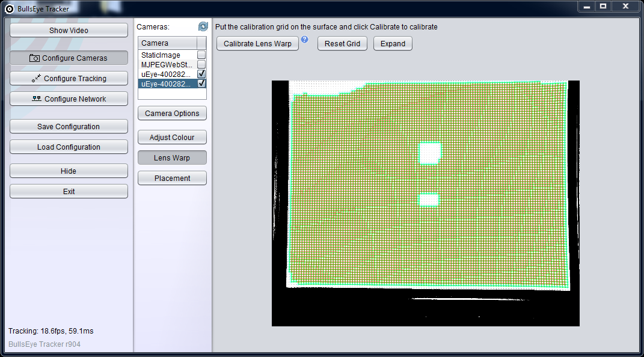Click the Show Video button

point(69,31)
